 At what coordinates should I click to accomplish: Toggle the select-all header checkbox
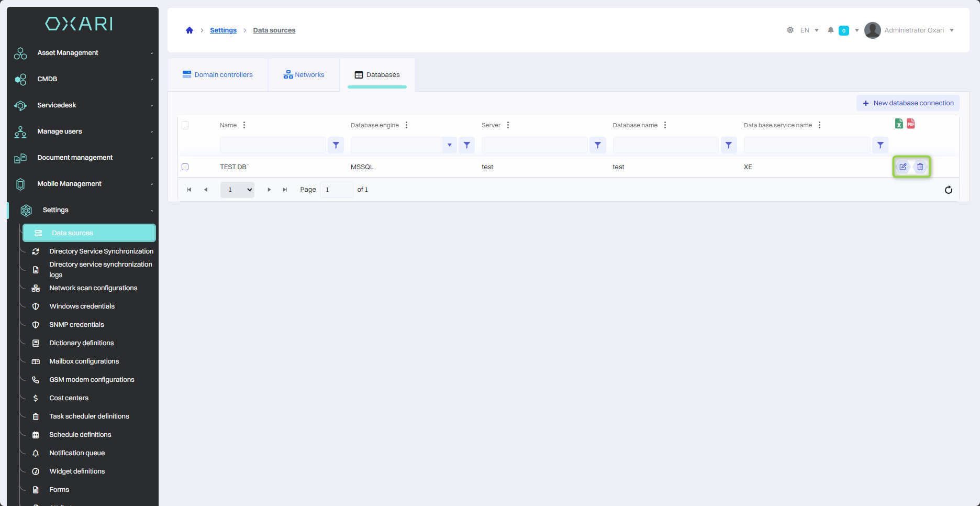185,125
